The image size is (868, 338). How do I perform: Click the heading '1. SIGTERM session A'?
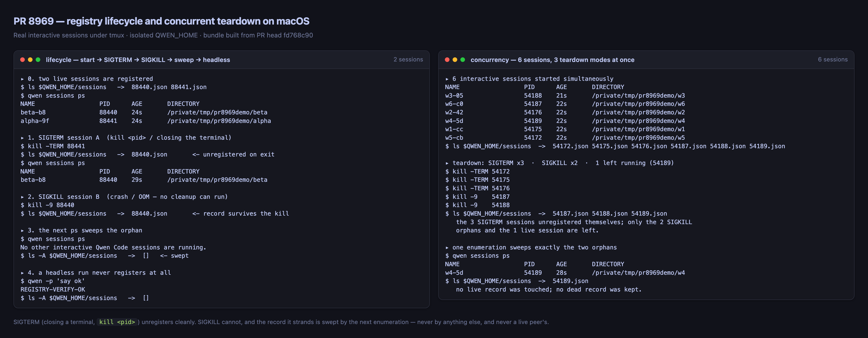point(126,137)
